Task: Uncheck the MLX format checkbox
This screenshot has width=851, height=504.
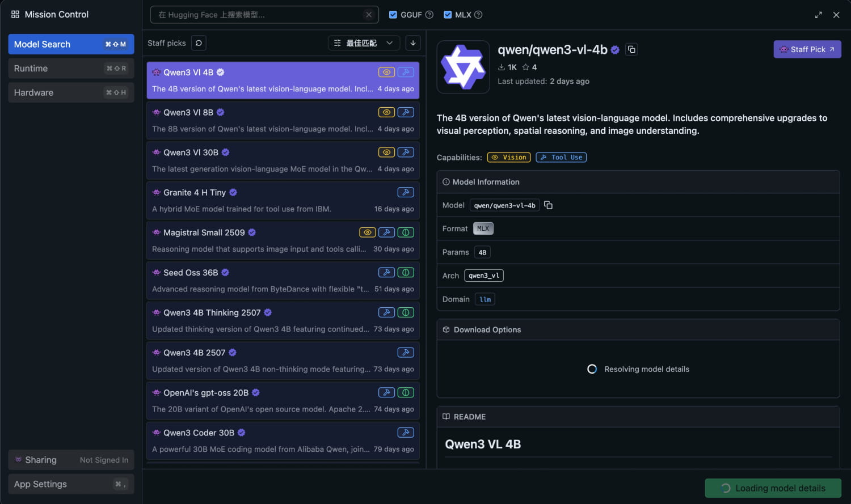Action: [x=448, y=15]
